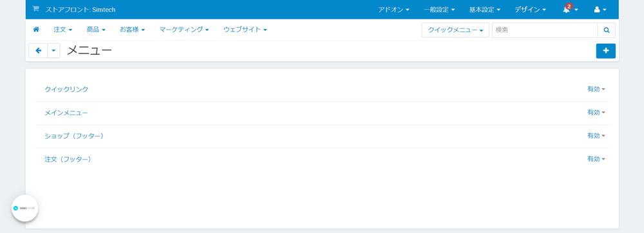
Task: Open status dropdown for クイックリンク
Action: pyautogui.click(x=596, y=89)
